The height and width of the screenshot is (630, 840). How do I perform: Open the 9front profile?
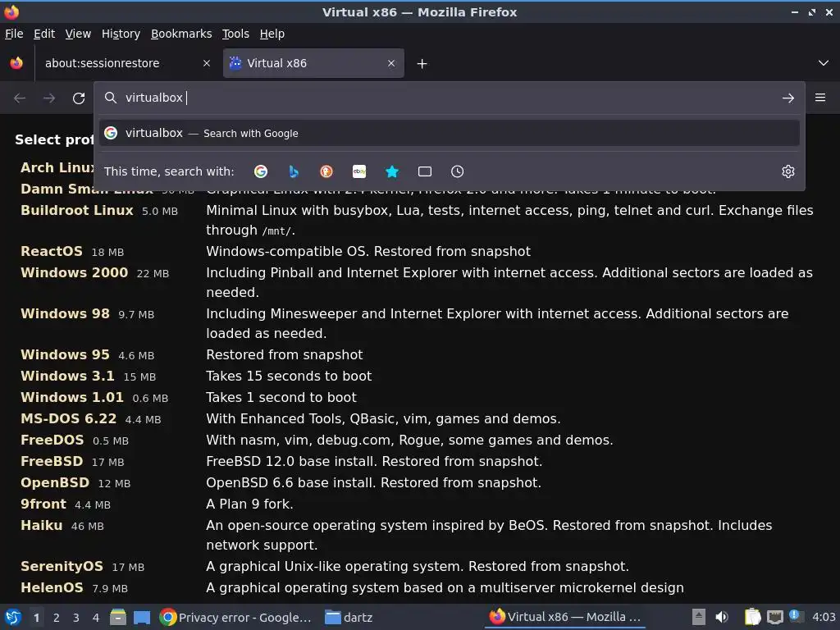[x=43, y=504]
